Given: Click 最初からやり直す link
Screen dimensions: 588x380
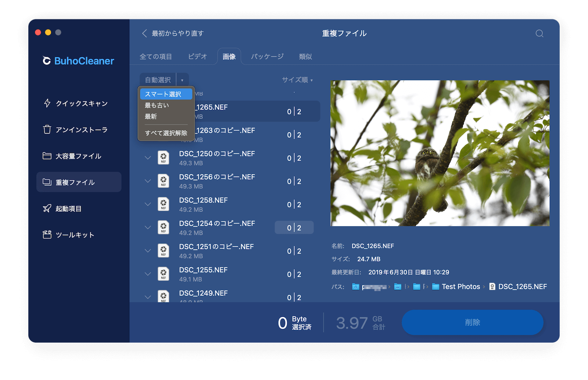Looking at the screenshot, I should pos(178,33).
